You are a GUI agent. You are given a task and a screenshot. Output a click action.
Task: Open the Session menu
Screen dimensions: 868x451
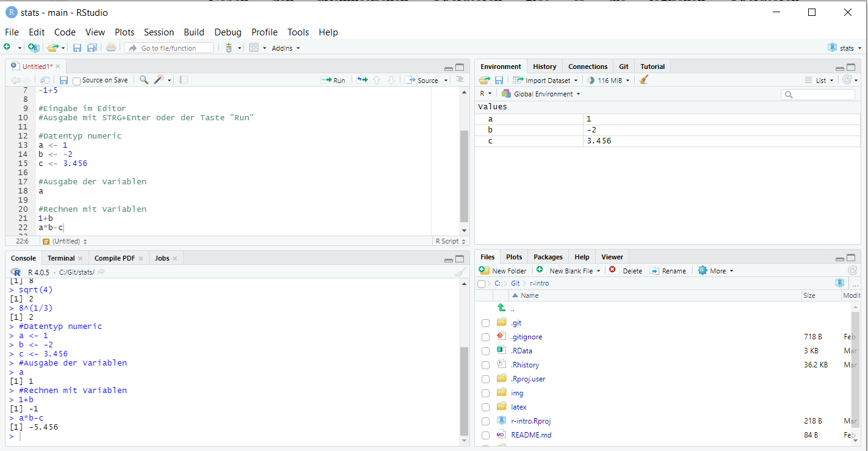point(159,32)
